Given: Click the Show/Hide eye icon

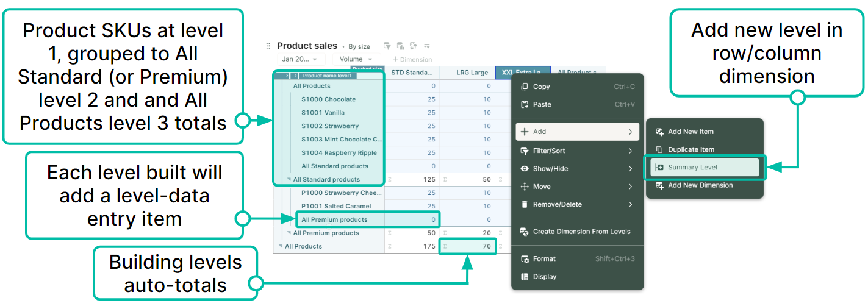Looking at the screenshot, I should pyautogui.click(x=524, y=169).
